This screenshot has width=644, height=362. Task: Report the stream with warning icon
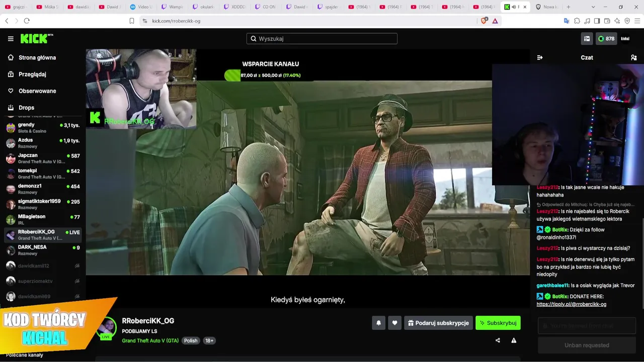click(514, 340)
